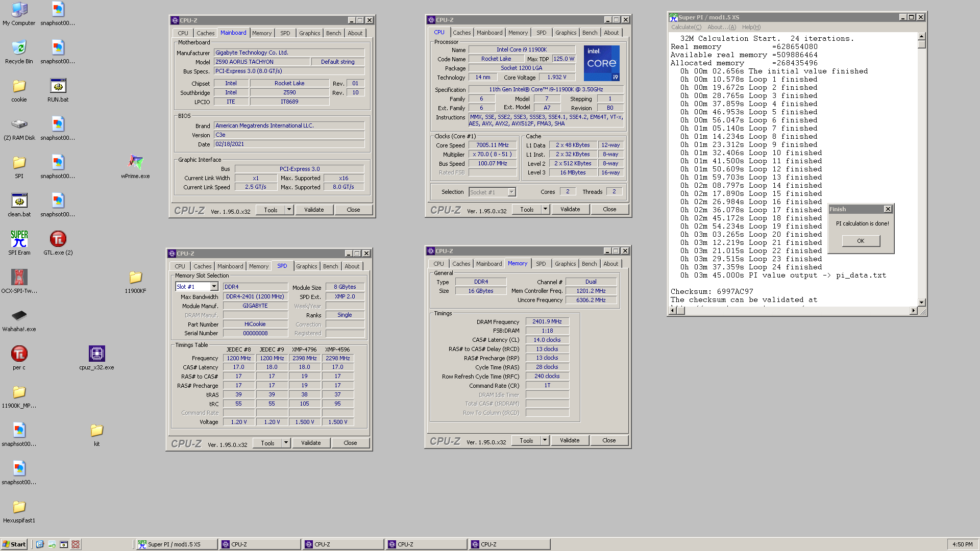Open Memory tab in CPU window

518,33
